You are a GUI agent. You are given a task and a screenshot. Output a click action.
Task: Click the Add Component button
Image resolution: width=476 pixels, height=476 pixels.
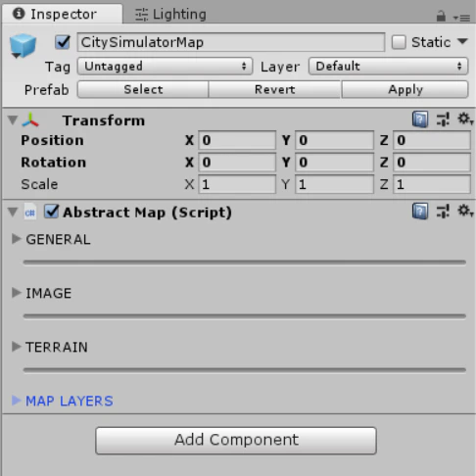236,441
